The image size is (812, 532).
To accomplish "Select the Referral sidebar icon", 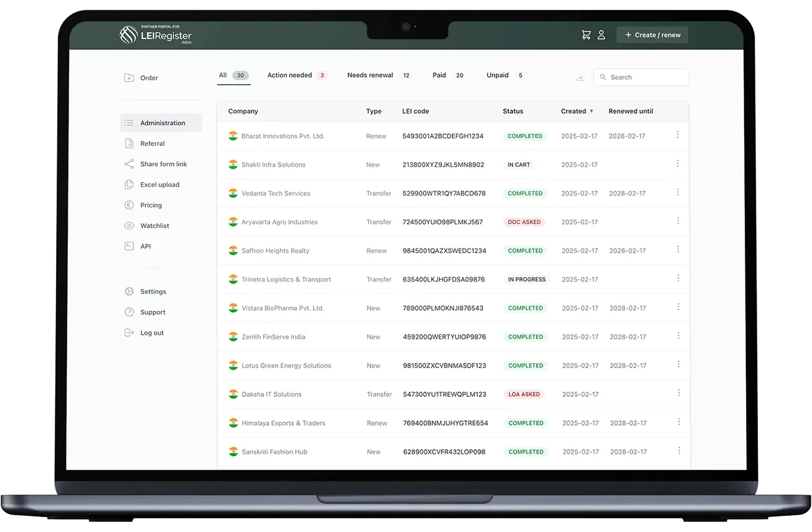I will pyautogui.click(x=129, y=143).
